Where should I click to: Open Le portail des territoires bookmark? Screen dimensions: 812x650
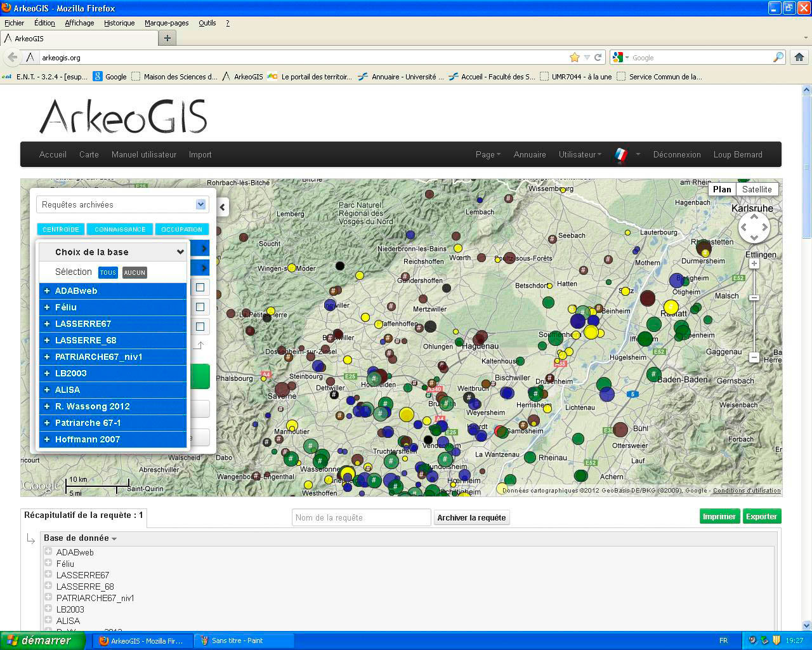[x=310, y=77]
